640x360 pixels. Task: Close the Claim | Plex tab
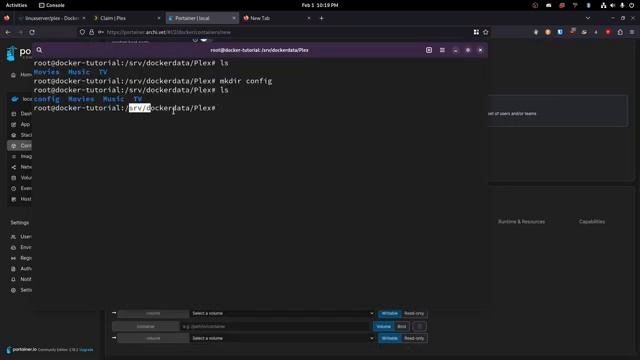tap(159, 18)
